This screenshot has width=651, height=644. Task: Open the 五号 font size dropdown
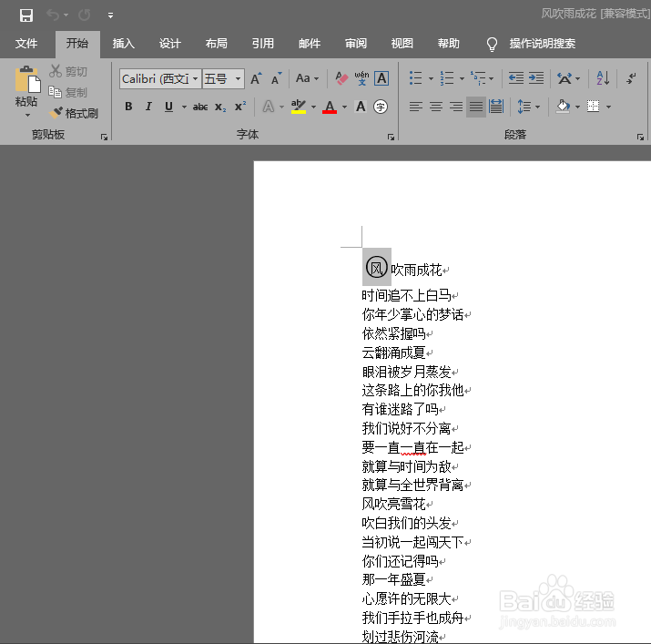click(x=238, y=78)
